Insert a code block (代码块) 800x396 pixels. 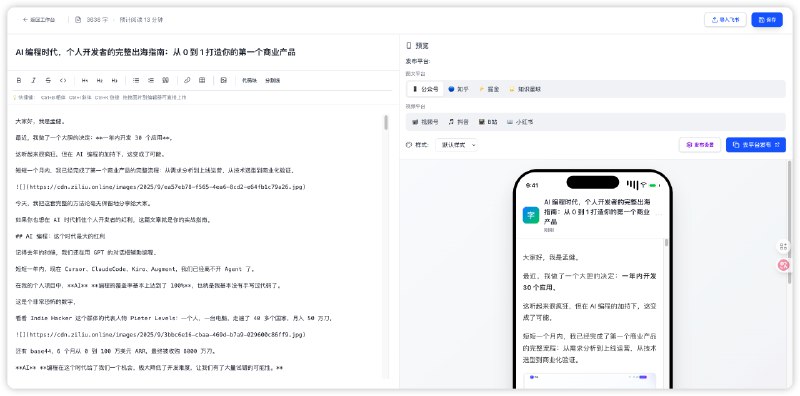249,81
